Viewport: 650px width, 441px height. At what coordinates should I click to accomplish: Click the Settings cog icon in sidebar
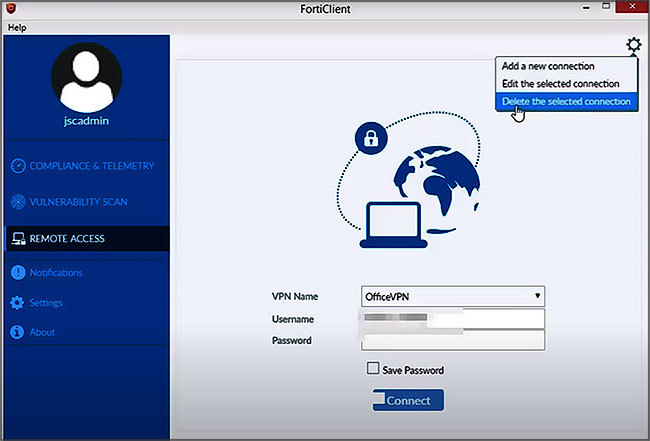pos(17,303)
